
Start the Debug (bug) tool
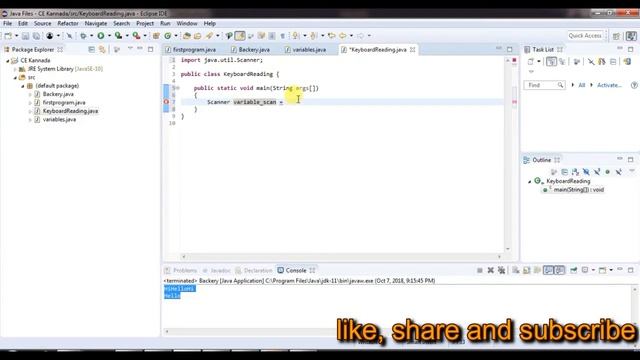click(x=83, y=36)
